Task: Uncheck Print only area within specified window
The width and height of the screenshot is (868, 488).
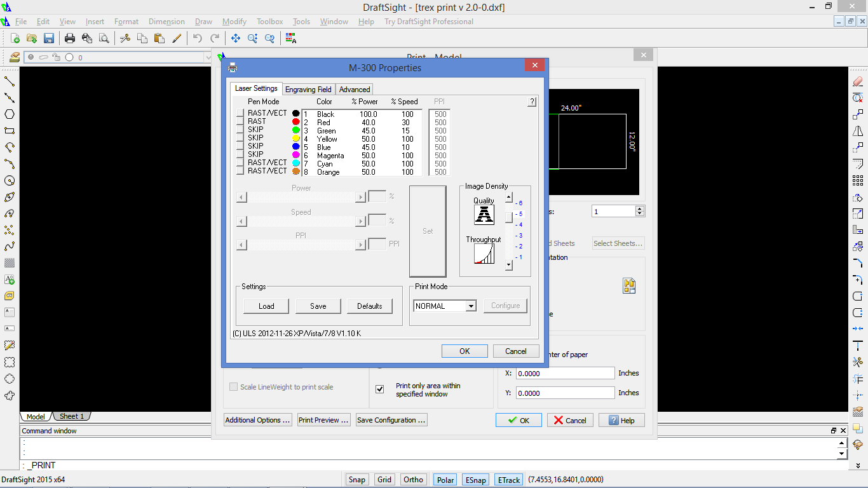Action: click(380, 390)
